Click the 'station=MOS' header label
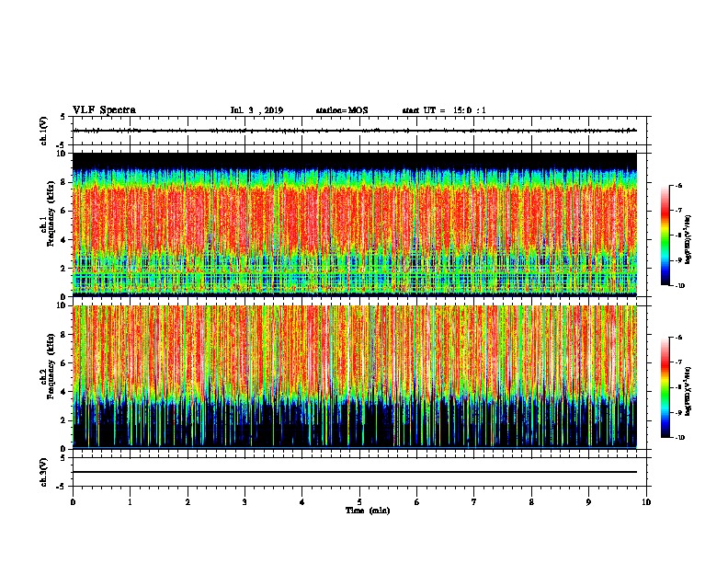This screenshot has height=563, width=728. tap(342, 110)
